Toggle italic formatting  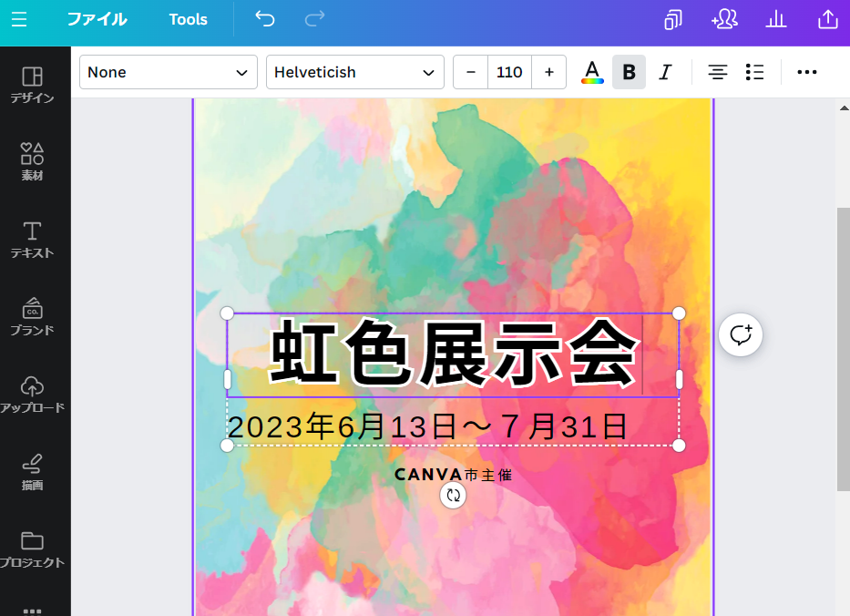pyautogui.click(x=666, y=72)
